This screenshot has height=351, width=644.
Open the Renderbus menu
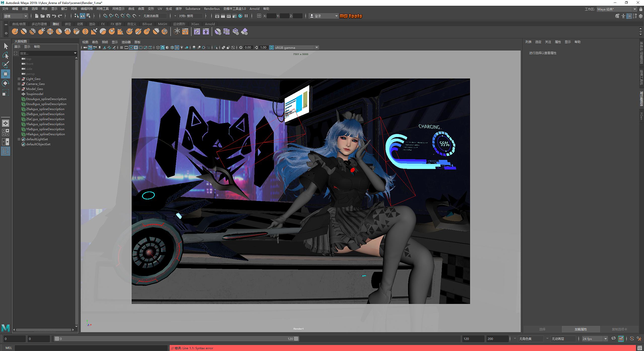point(212,9)
